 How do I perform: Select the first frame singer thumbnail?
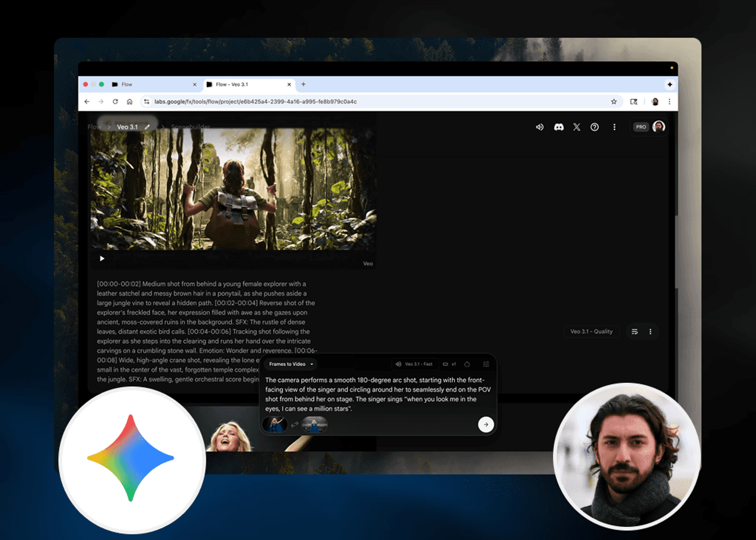point(275,425)
